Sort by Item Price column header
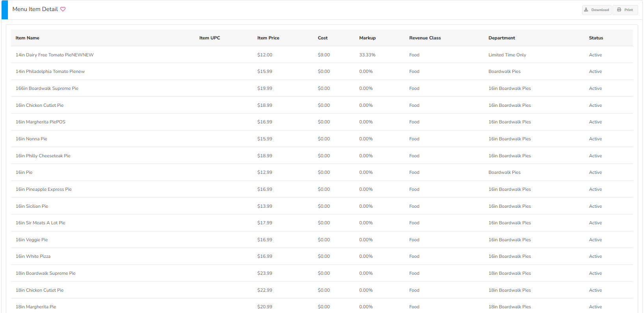 [x=268, y=38]
